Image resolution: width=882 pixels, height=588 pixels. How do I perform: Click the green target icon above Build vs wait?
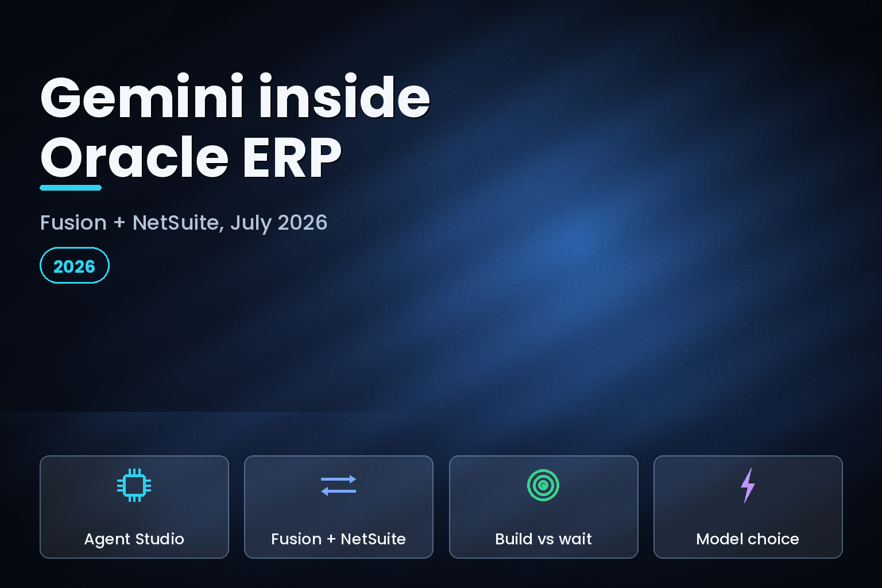tap(543, 485)
